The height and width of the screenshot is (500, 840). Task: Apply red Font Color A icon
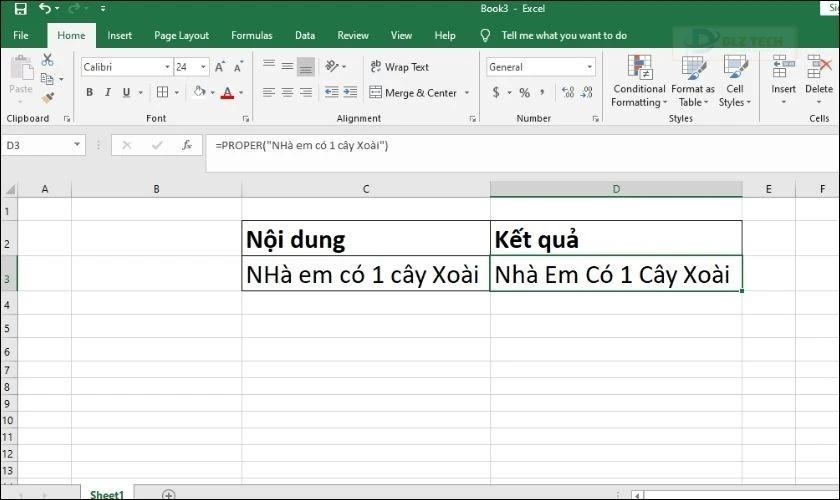tap(228, 93)
